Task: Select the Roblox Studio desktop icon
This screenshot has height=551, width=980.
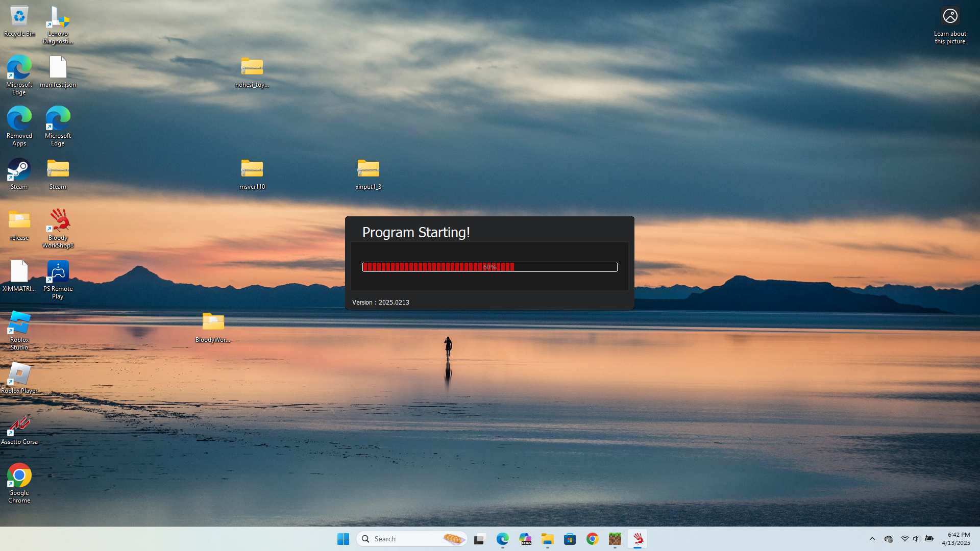Action: point(19,323)
